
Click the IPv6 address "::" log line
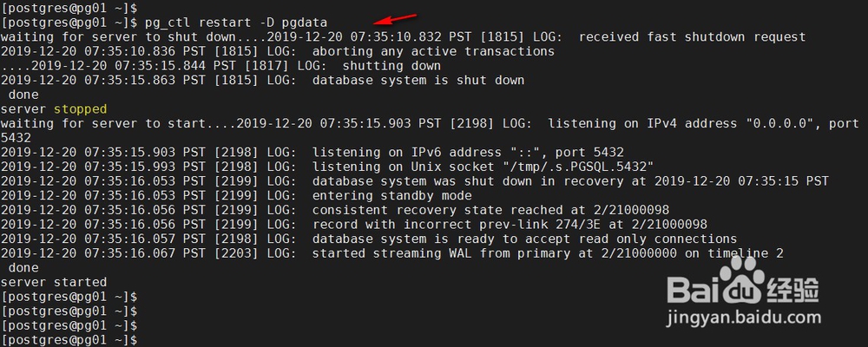click(x=312, y=152)
